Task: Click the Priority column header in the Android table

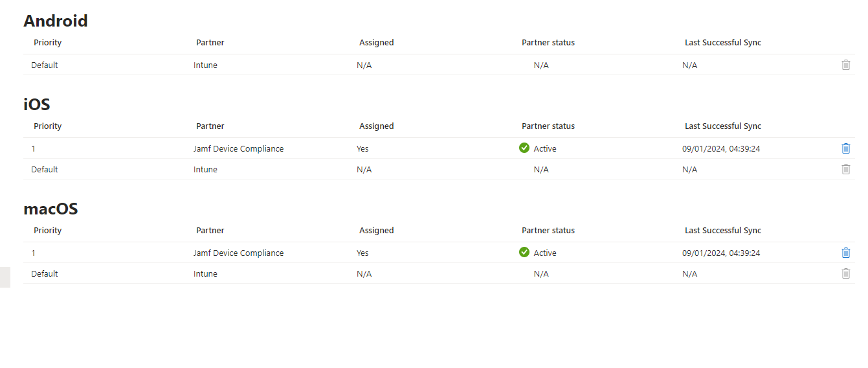Action: [x=48, y=42]
